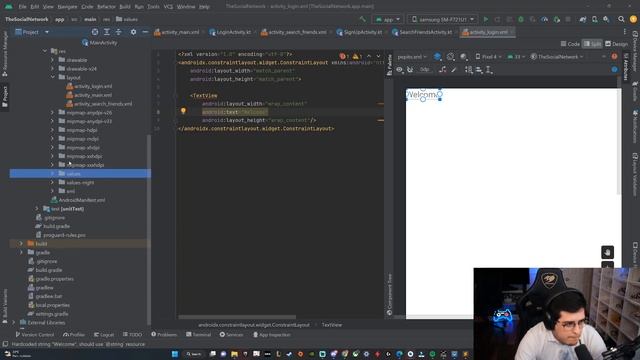Switch editor to Split view
This screenshot has height=360, width=640.
tap(592, 44)
